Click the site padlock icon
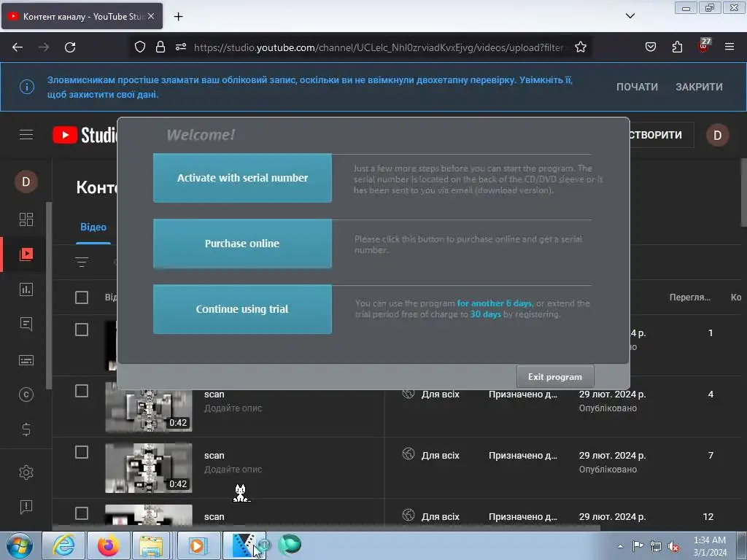Image resolution: width=747 pixels, height=560 pixels. (160, 47)
